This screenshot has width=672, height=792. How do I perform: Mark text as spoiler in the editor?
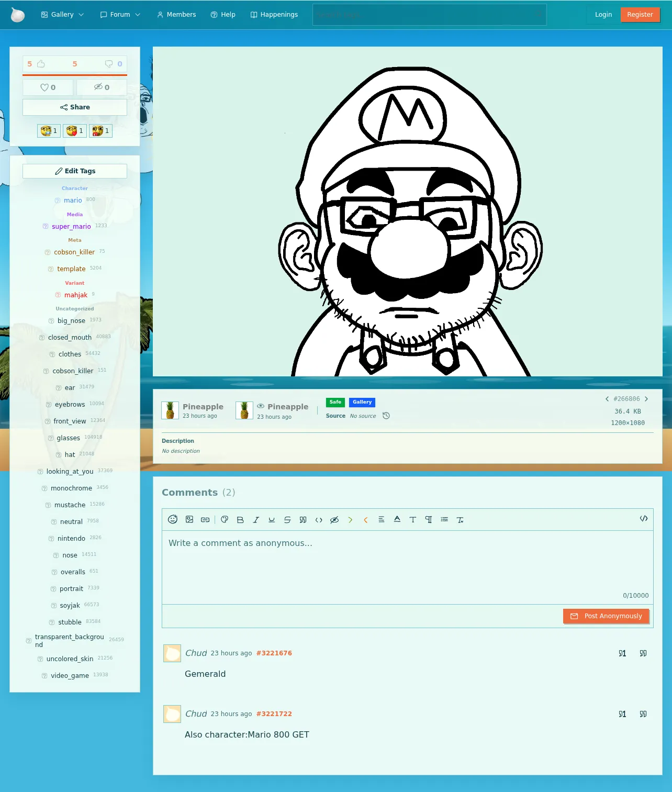[x=334, y=520]
